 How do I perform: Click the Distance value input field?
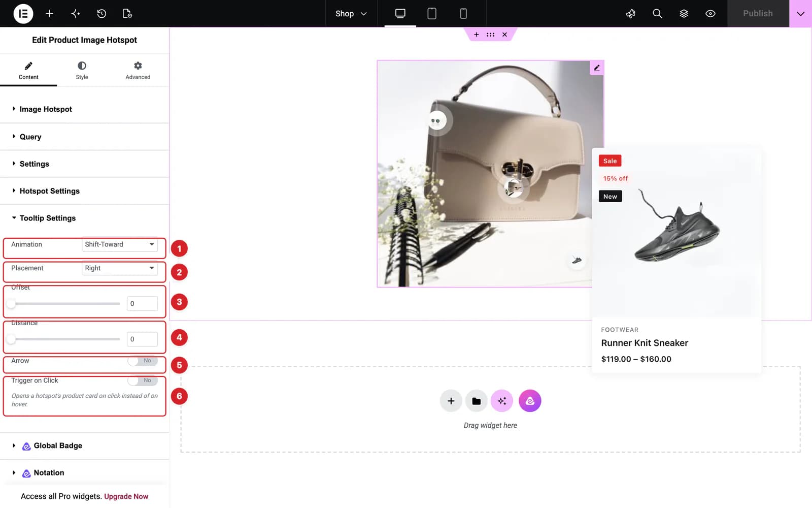[x=142, y=339]
